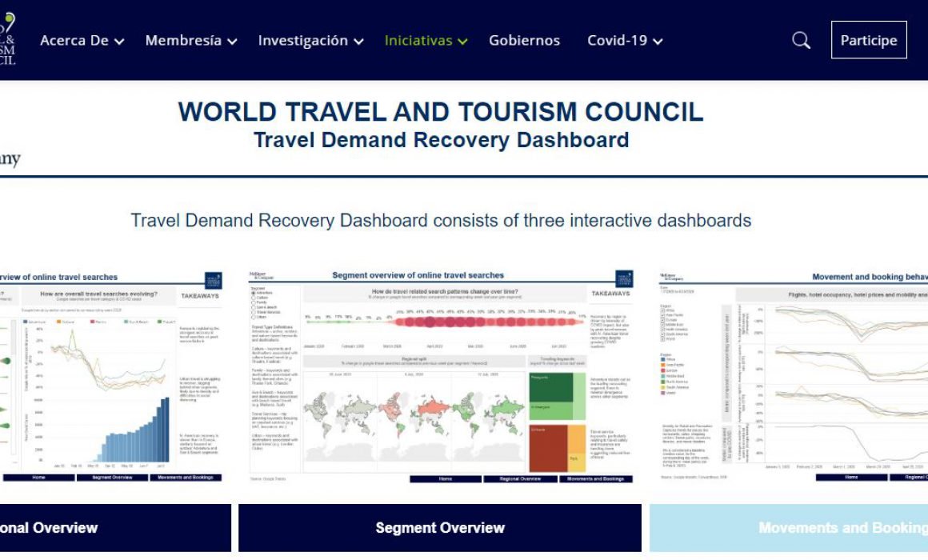
Task: Click the red treemap block in Segment thumbnail
Action: pos(548,448)
